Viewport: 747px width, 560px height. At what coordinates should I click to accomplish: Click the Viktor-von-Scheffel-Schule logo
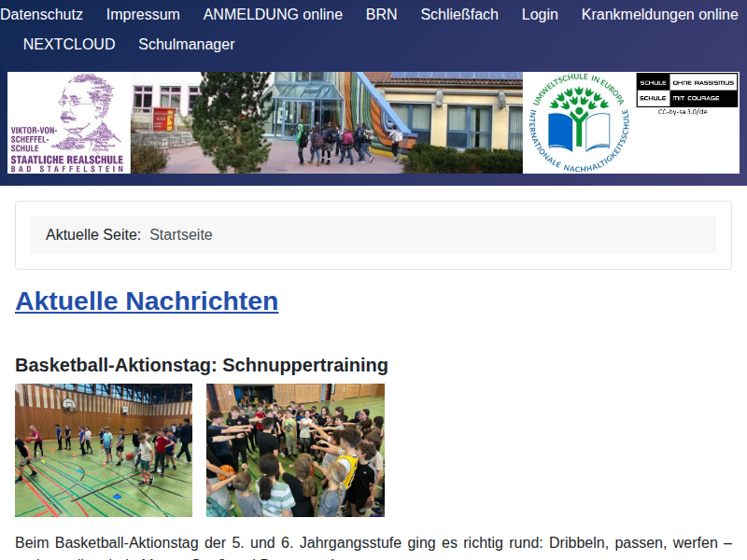[x=68, y=123]
